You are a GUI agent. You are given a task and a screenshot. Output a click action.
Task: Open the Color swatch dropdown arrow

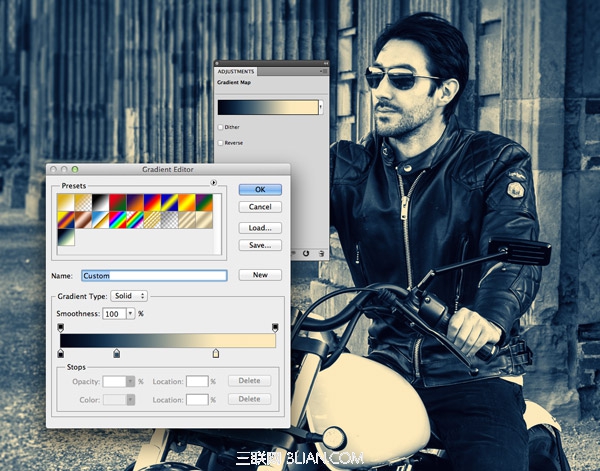pos(131,400)
